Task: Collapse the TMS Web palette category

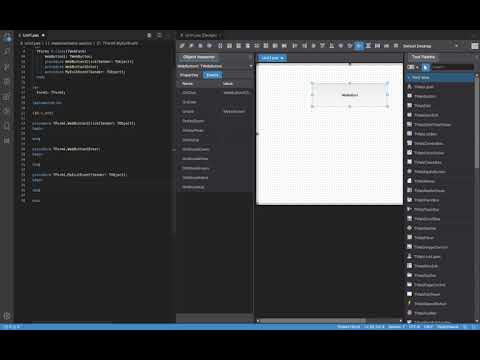Action: [x=409, y=78]
